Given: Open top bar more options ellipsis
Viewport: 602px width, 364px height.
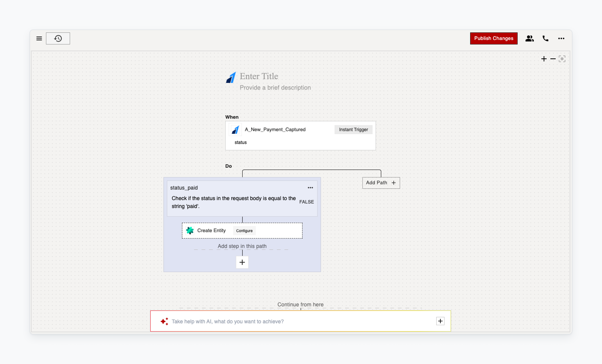Looking at the screenshot, I should [561, 38].
